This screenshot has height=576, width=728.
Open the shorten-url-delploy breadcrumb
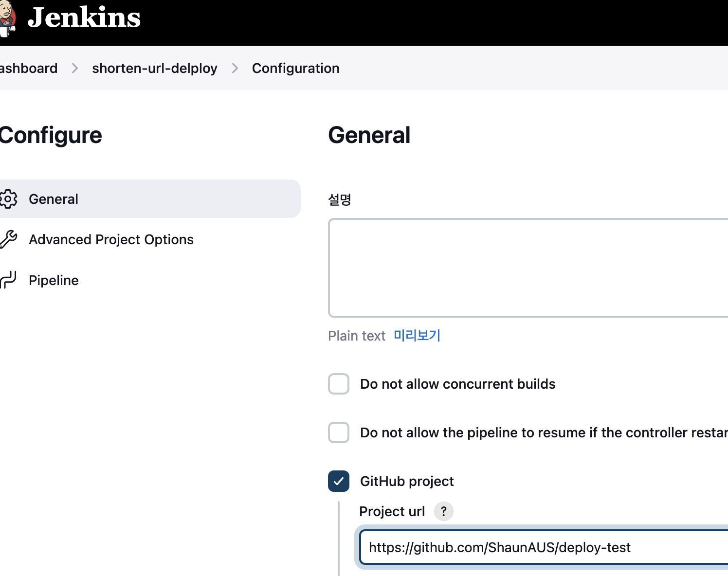[x=155, y=68]
